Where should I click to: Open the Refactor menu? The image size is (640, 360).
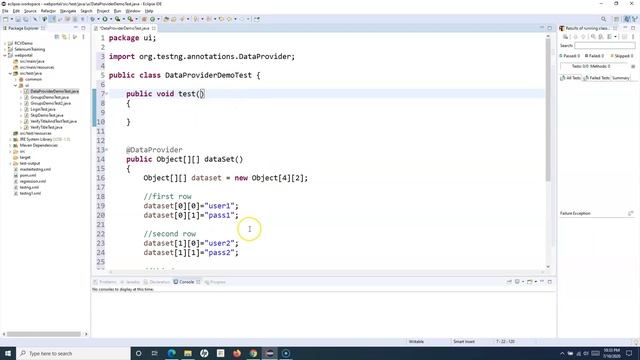click(x=48, y=11)
